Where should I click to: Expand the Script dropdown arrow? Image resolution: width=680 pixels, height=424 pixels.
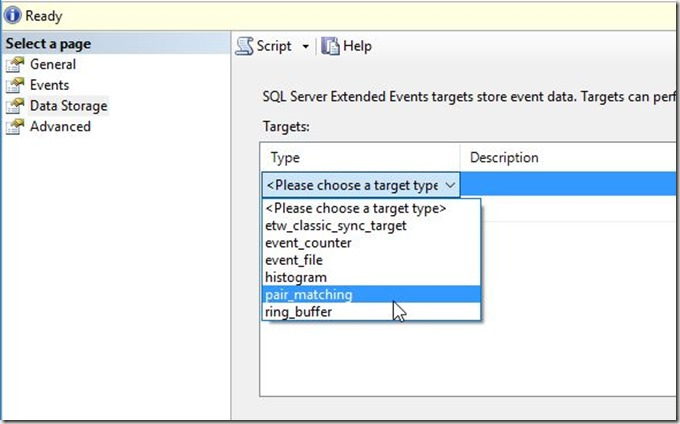point(305,46)
